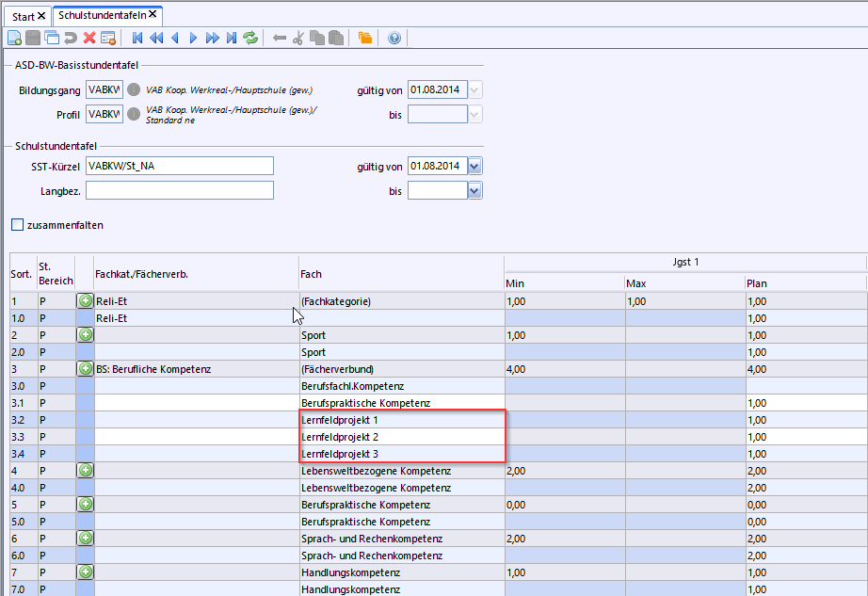Jump to the last record

pos(232,39)
